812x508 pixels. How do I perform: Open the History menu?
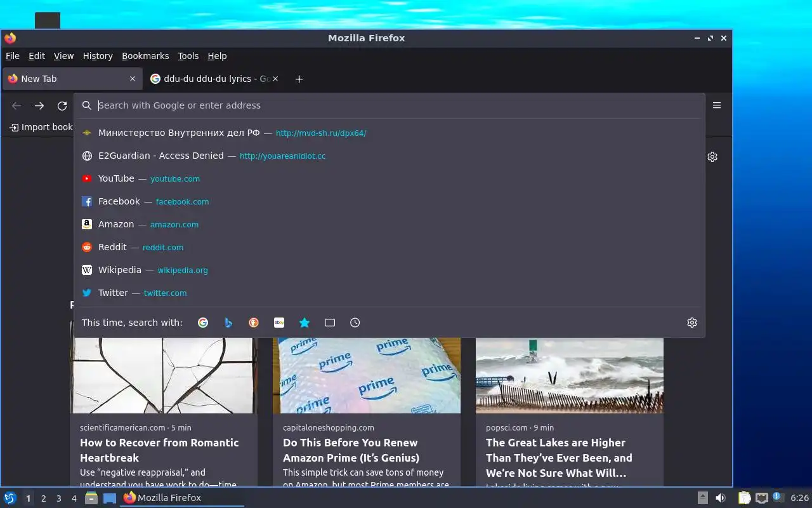(98, 56)
